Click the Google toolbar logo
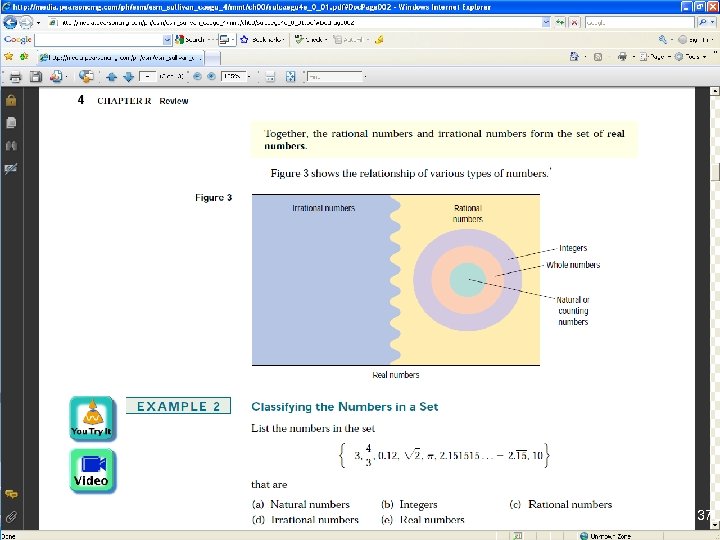 pos(17,39)
